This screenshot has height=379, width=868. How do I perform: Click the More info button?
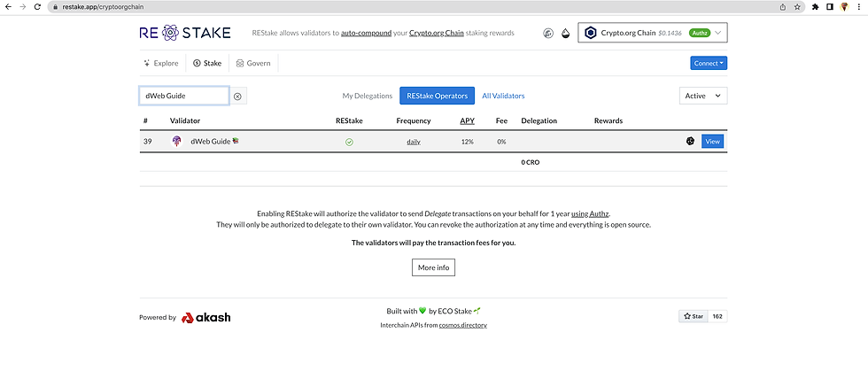pos(433,267)
